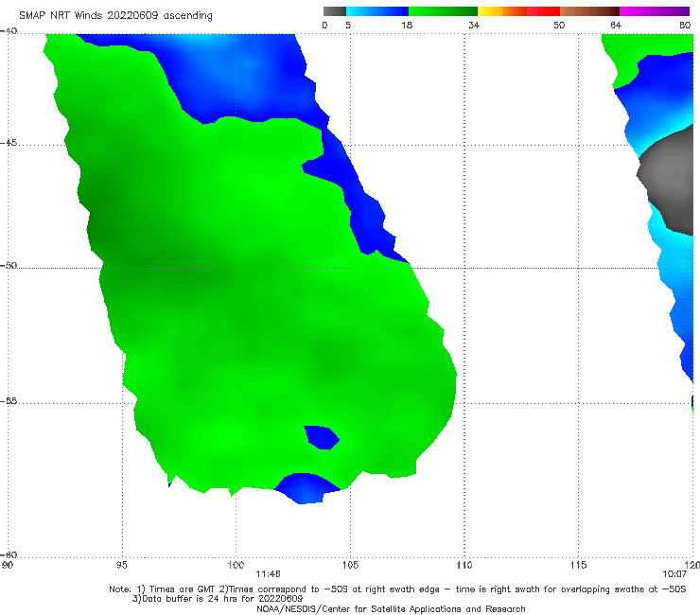Click the yellow segment of the color bar
The width and height of the screenshot is (700, 615).
[490, 11]
